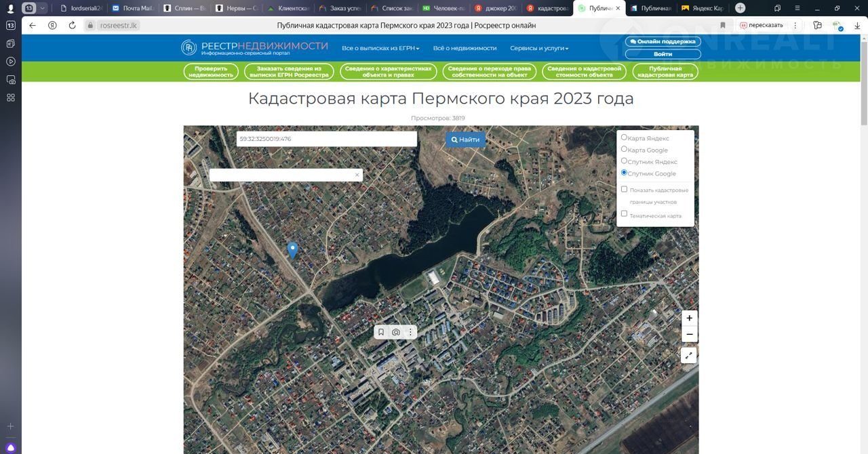Select the Карта Яндекс radio option
The height and width of the screenshot is (454, 868).
[x=625, y=138]
